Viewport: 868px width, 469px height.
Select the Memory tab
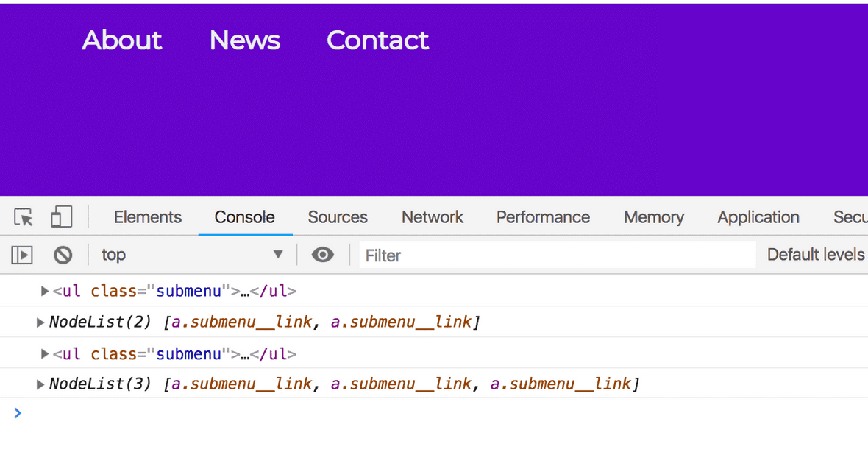click(x=654, y=216)
